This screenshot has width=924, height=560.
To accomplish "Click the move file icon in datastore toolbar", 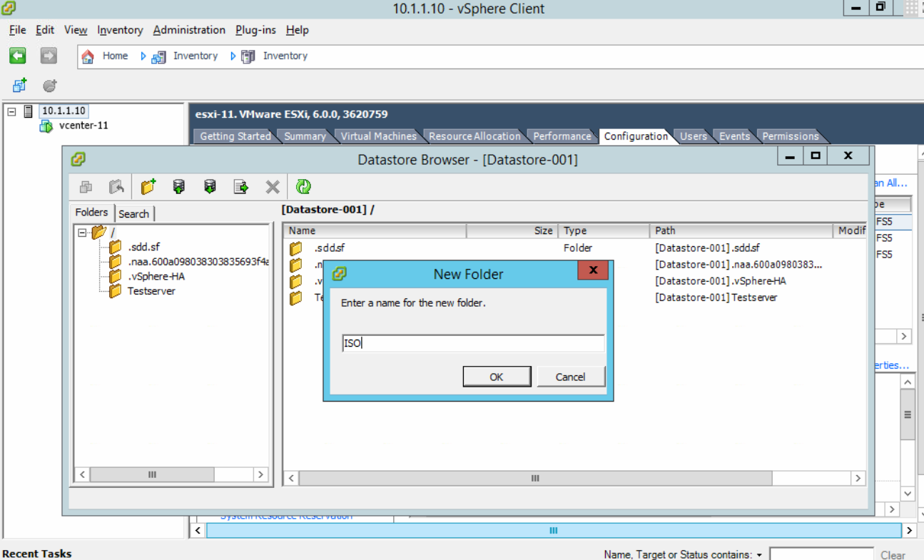I will click(x=241, y=187).
